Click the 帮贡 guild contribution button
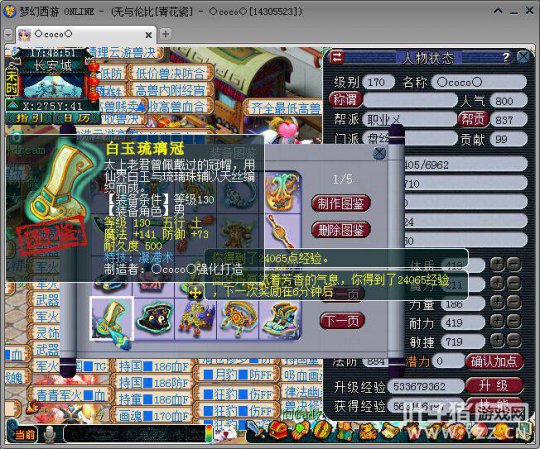Viewport: 540px width, 449px height. tap(473, 119)
